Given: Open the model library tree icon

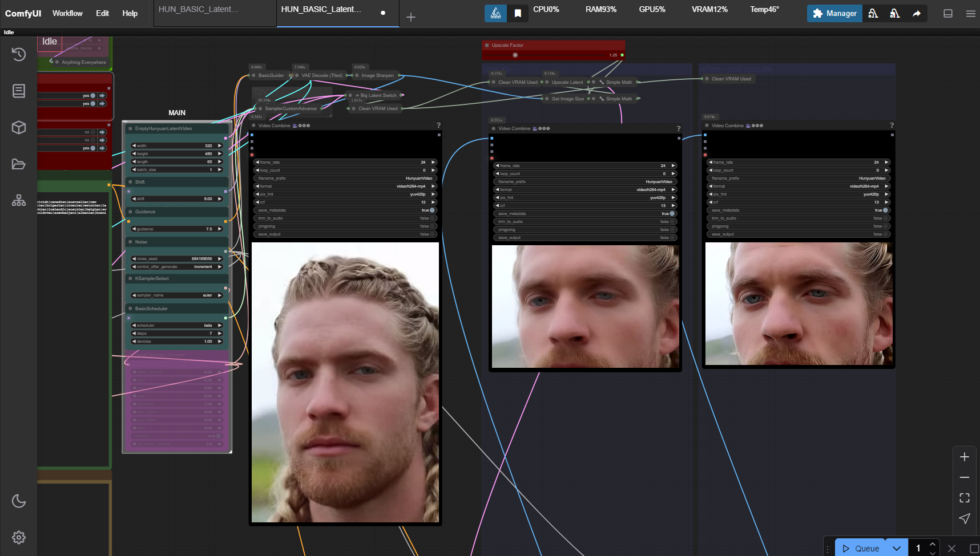Looking at the screenshot, I should click(x=18, y=200).
